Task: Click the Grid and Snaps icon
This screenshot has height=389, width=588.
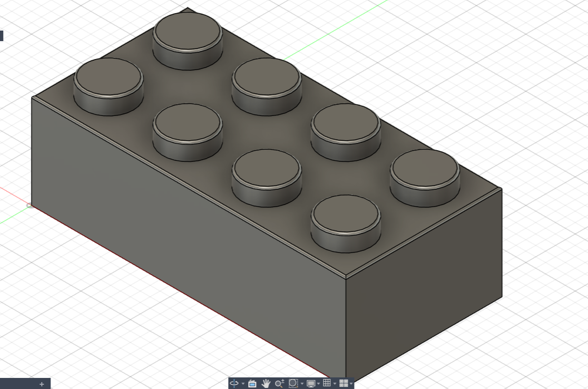Action: (327, 383)
